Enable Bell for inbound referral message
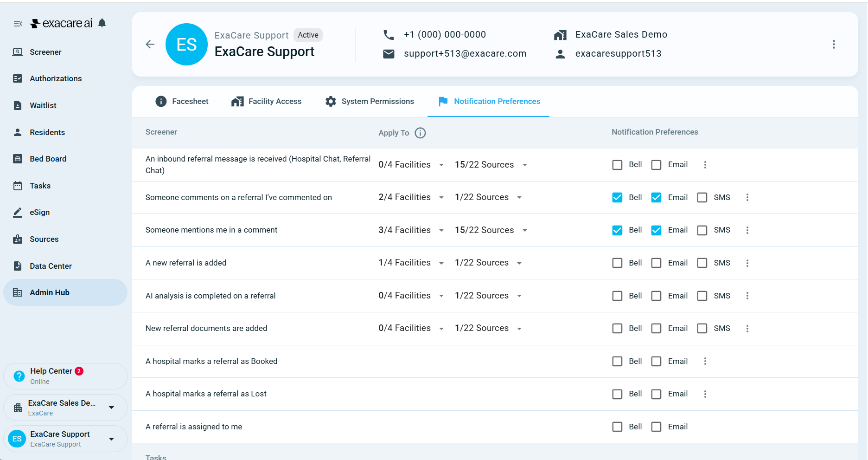The image size is (868, 460). 617,165
